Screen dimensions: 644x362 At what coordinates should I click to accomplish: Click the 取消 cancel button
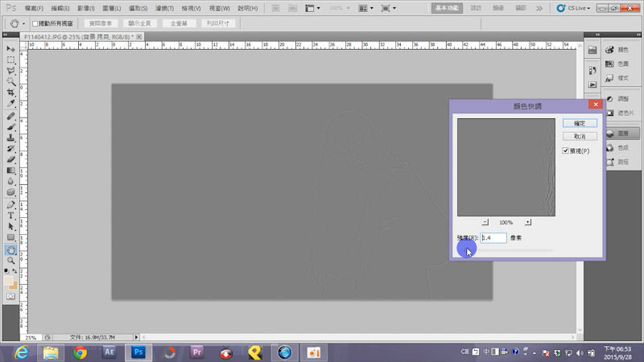click(580, 137)
